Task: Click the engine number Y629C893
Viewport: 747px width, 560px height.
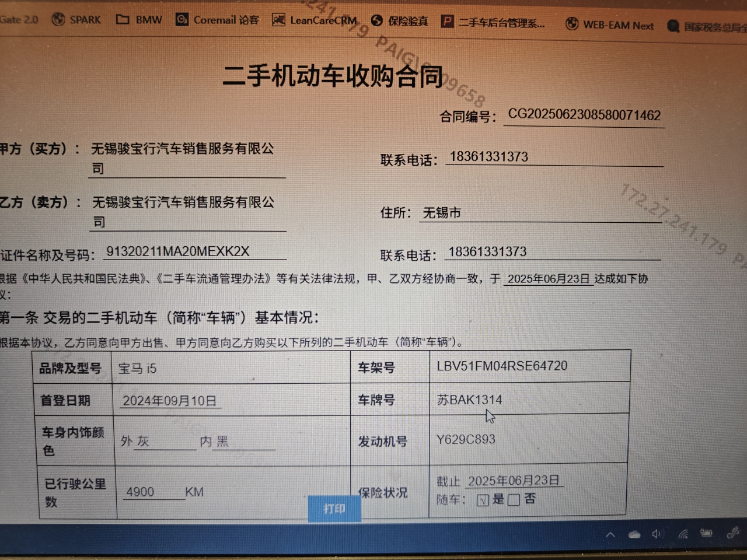Action: pos(466,439)
